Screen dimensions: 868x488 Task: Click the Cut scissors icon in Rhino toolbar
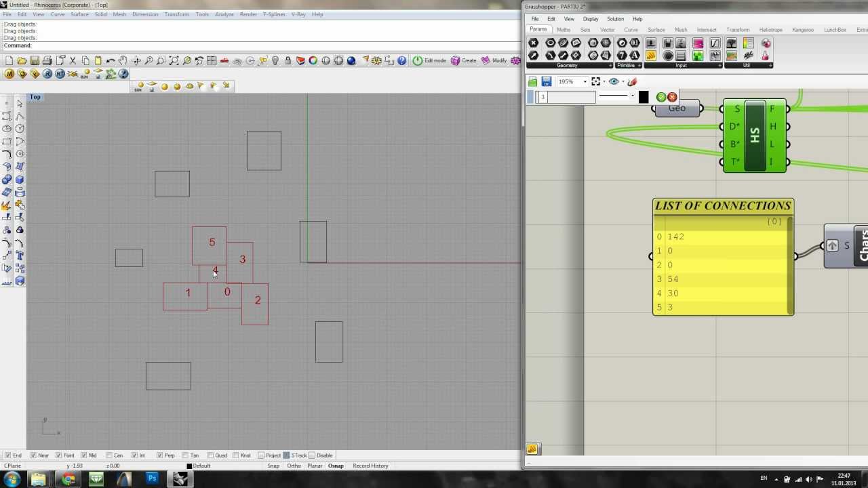coord(73,60)
